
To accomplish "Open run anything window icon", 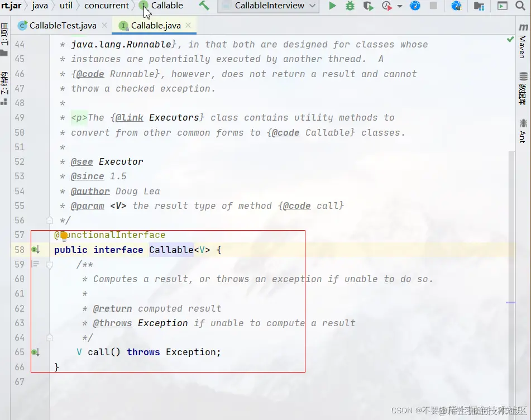I will click(502, 6).
